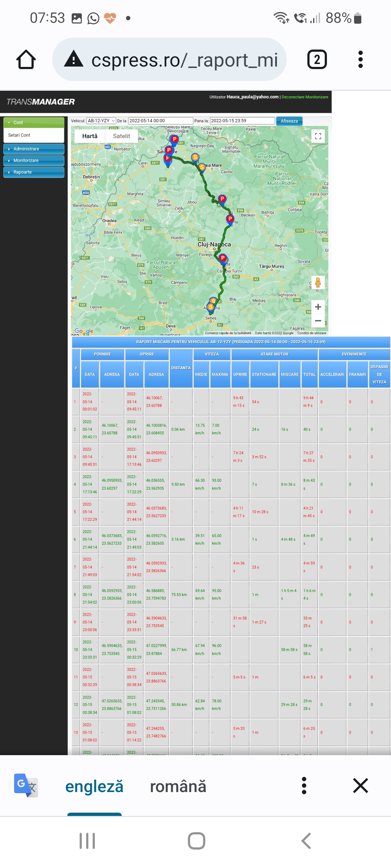Viewport: 391px width, 868px height.
Task: Click the Afiseaza button
Action: pos(289,121)
